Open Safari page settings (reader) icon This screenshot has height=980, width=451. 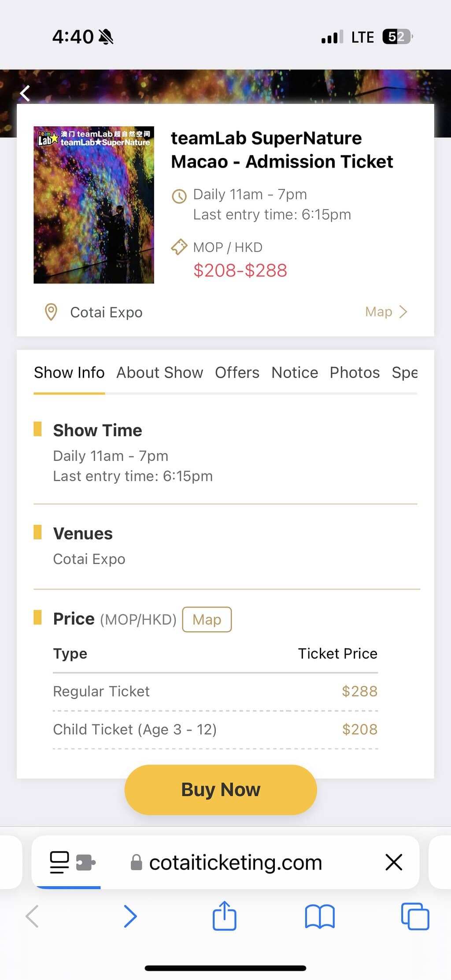pos(59,862)
